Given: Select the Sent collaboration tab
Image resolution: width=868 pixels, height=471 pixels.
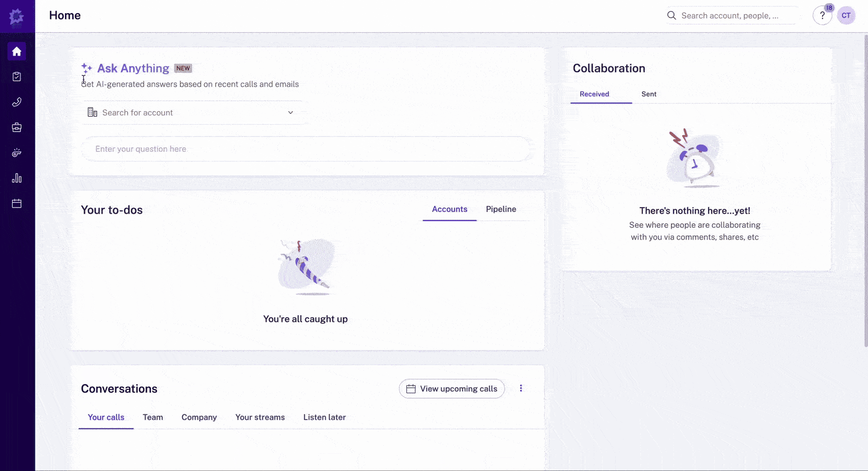Looking at the screenshot, I should tap(648, 94).
